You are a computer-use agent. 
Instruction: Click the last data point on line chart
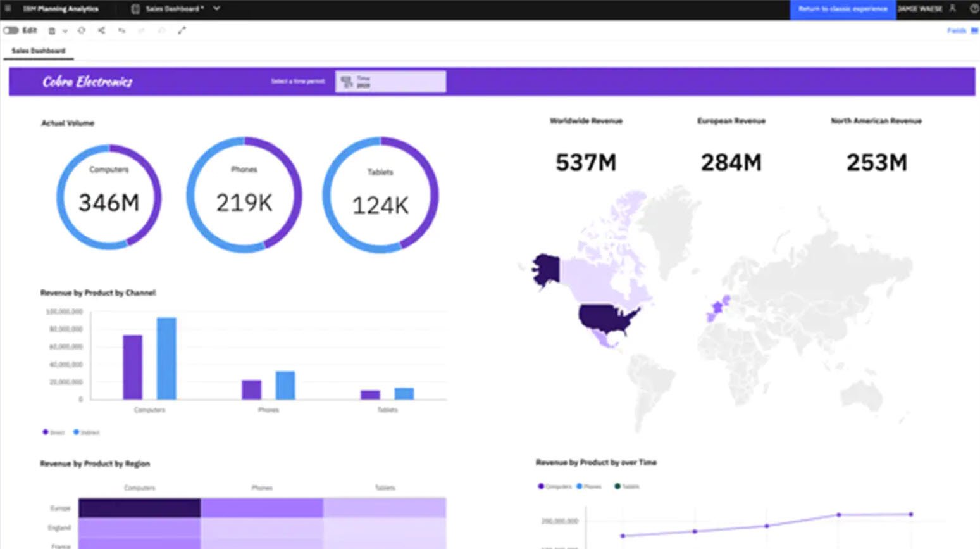point(911,514)
